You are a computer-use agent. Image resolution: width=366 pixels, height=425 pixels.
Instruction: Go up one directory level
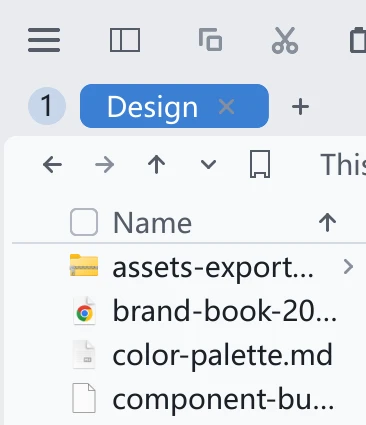157,165
